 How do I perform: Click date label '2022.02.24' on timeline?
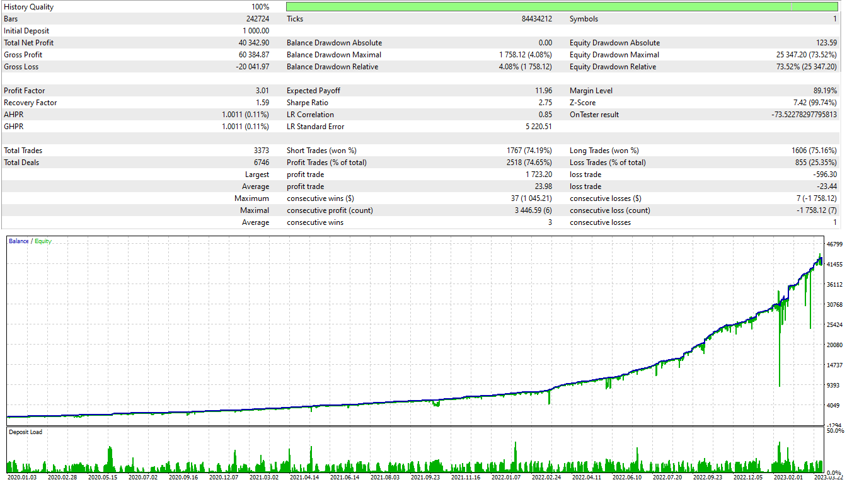coord(547,478)
